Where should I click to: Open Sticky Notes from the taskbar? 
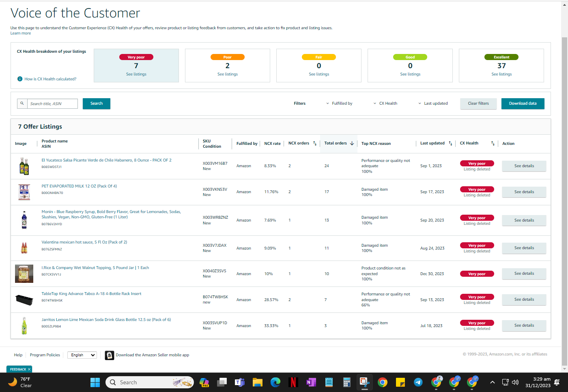point(400,382)
